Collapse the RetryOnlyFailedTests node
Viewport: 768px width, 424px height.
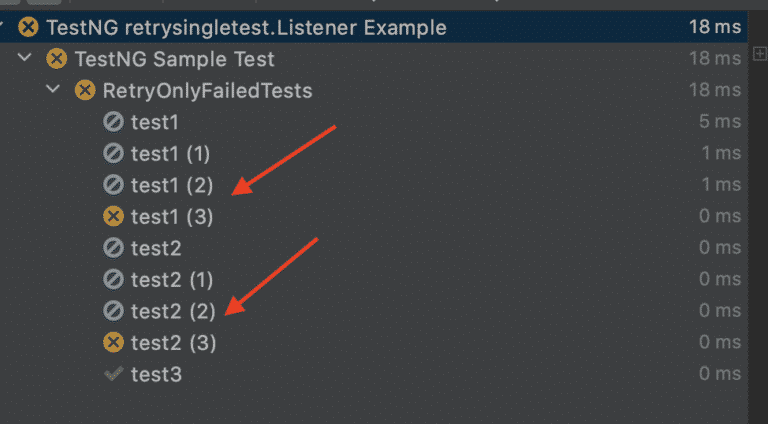point(53,89)
